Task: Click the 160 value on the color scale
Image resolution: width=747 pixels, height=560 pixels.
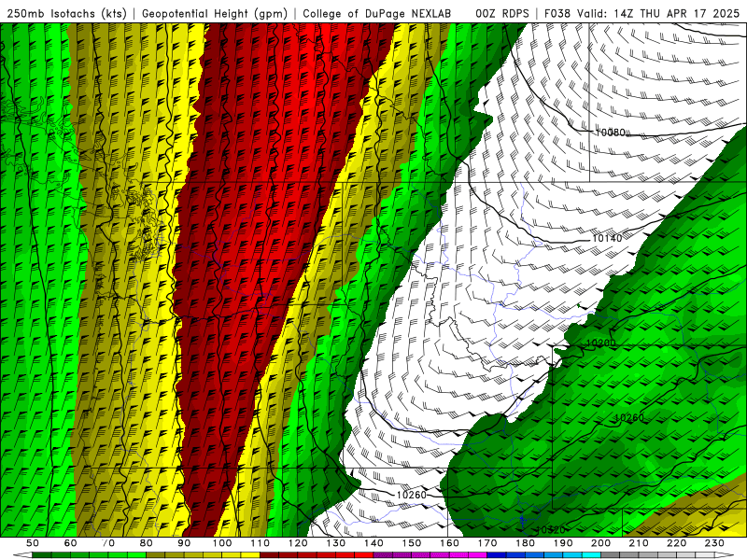Action: point(449,543)
